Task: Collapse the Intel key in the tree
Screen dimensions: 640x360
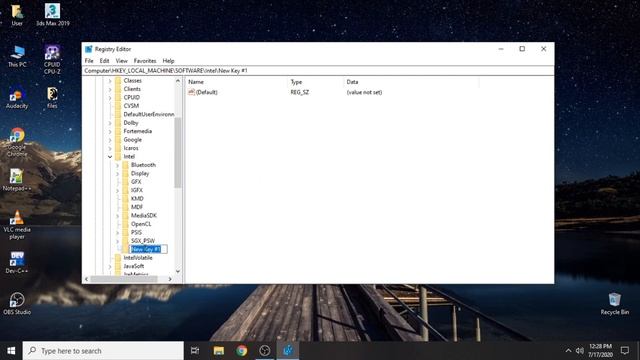Action: pyautogui.click(x=110, y=157)
